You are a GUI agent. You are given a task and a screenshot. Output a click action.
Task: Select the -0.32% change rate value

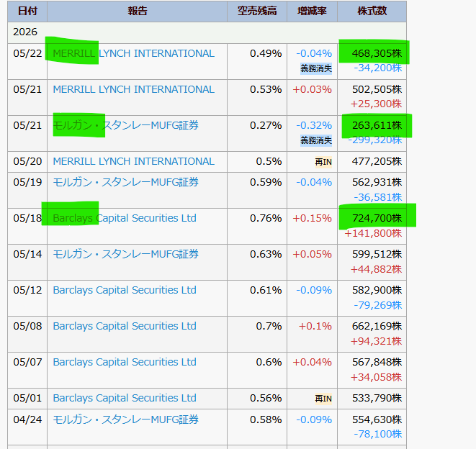click(314, 125)
